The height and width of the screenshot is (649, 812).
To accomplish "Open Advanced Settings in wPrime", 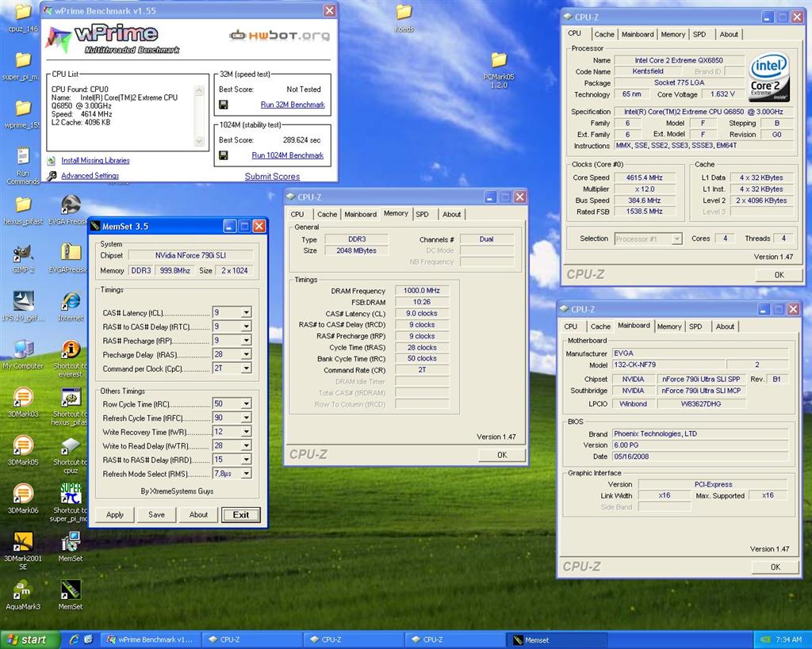I will pos(90,176).
